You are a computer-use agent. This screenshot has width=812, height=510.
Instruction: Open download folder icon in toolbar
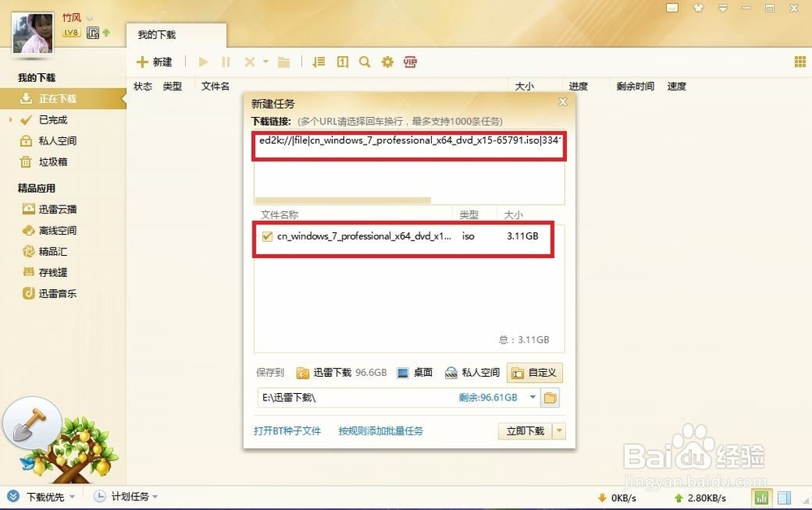tap(283, 63)
